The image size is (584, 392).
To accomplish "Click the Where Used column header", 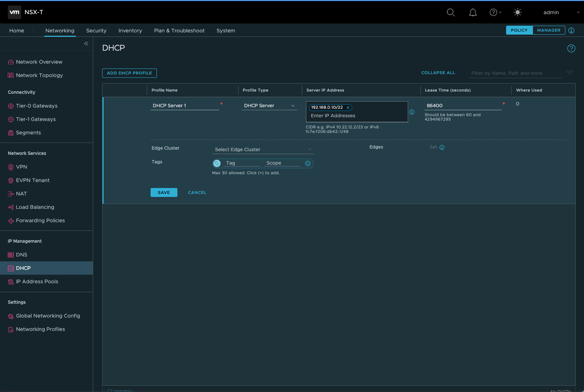I will coord(529,90).
